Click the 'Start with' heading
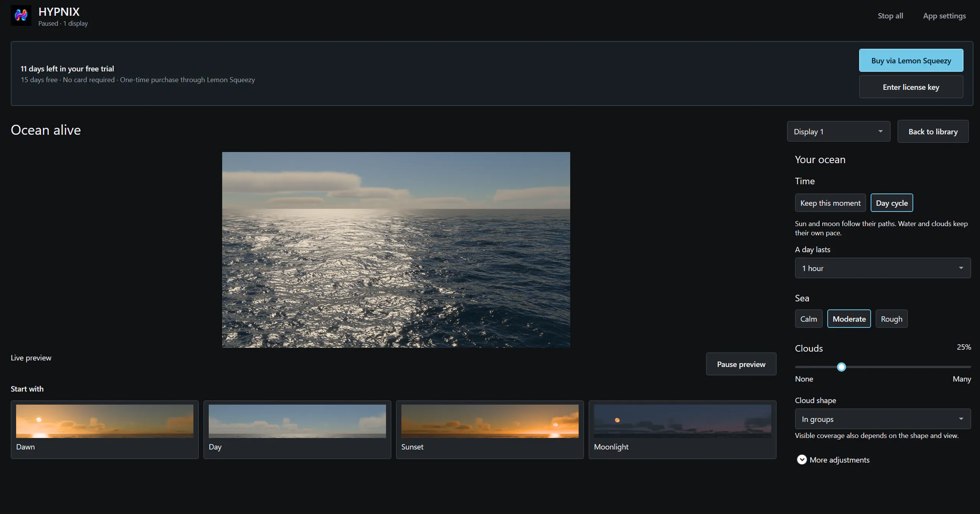The height and width of the screenshot is (514, 980). click(x=27, y=389)
